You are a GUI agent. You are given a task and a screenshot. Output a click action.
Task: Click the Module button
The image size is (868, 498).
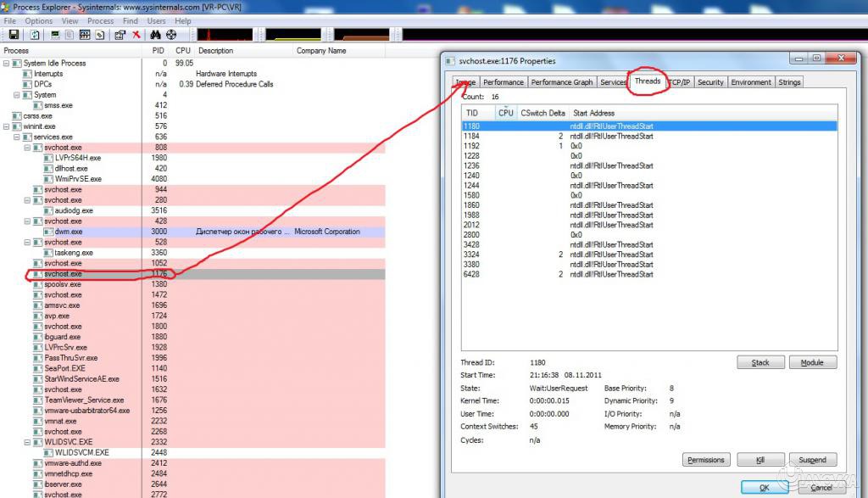click(x=812, y=362)
